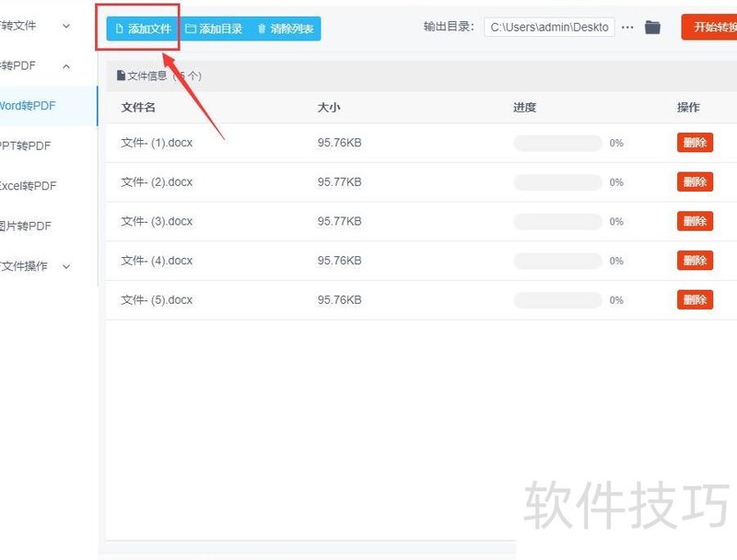Click the 文件名 column header
The width and height of the screenshot is (737, 560).
(138, 107)
